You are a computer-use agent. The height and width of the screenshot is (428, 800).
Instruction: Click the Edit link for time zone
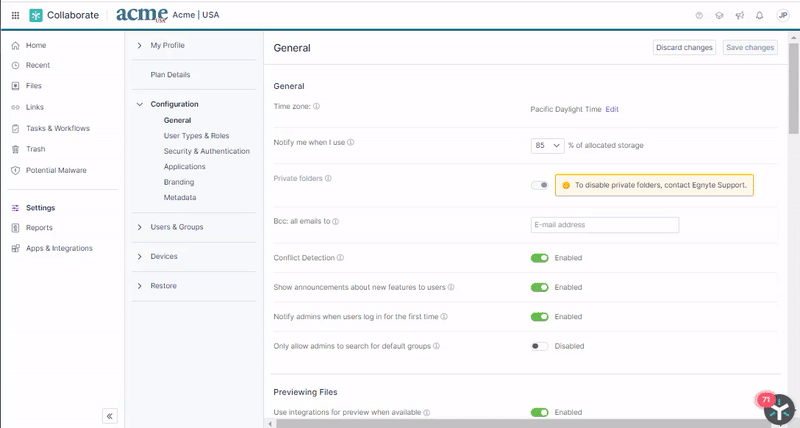pos(612,109)
